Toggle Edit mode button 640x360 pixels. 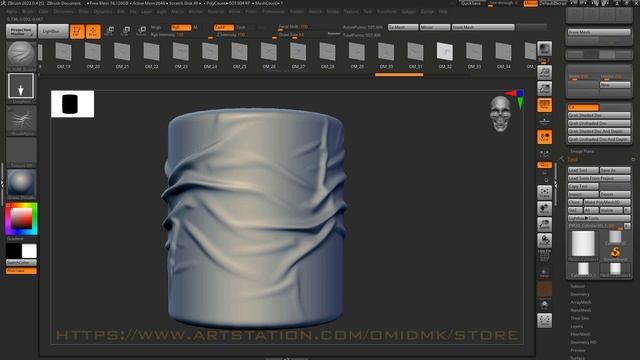click(x=77, y=31)
